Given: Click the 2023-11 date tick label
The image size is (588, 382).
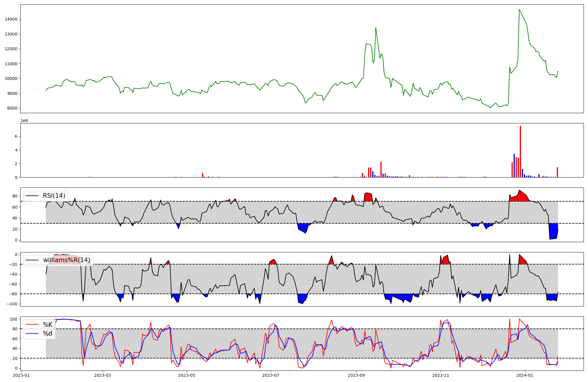Looking at the screenshot, I should [x=441, y=375].
